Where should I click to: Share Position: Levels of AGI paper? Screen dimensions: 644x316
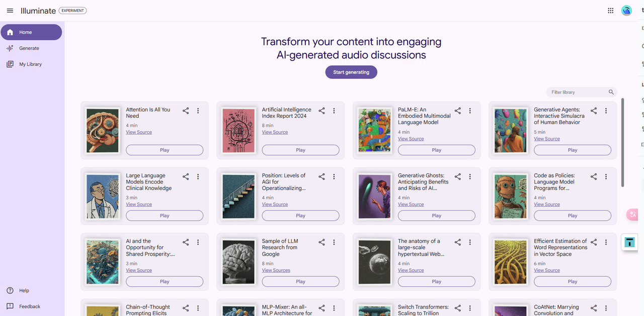pyautogui.click(x=321, y=176)
